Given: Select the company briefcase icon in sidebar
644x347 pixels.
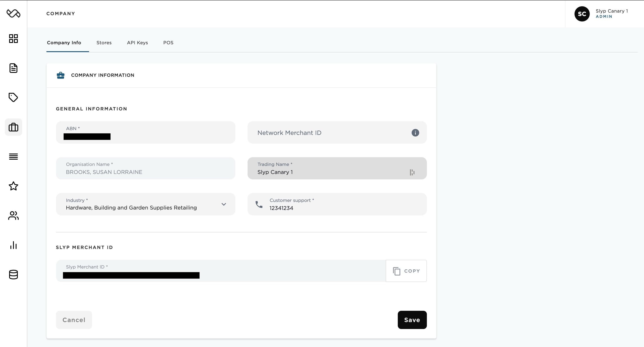Looking at the screenshot, I should click(x=13, y=127).
